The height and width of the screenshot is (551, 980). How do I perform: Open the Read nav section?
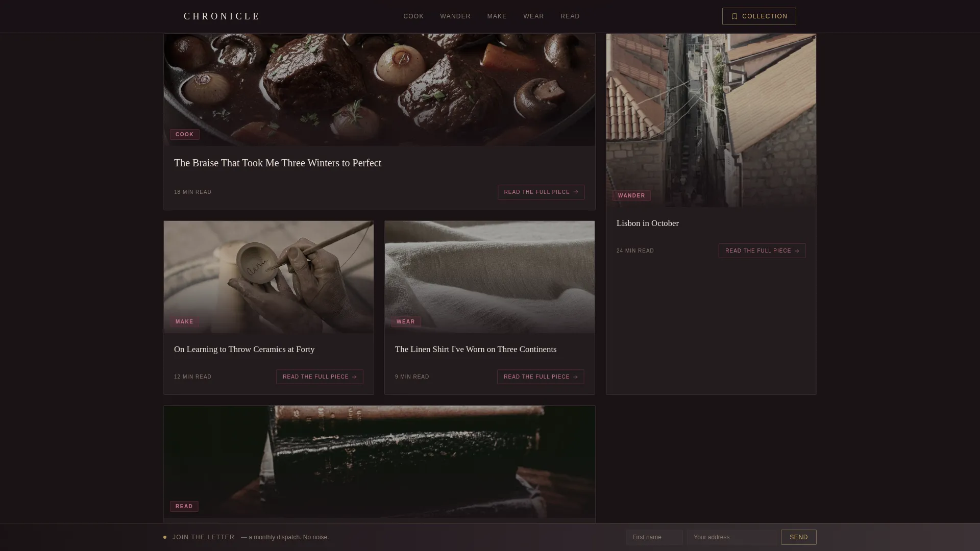[570, 16]
